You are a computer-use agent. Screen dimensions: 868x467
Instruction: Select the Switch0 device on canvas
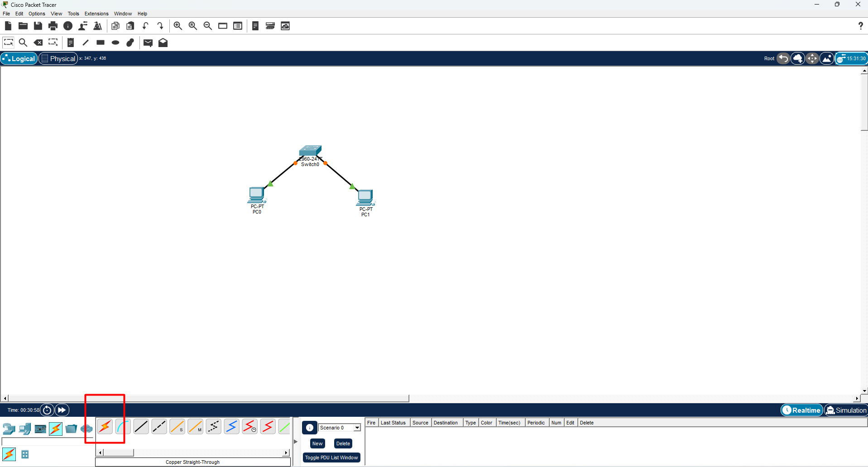pyautogui.click(x=310, y=151)
